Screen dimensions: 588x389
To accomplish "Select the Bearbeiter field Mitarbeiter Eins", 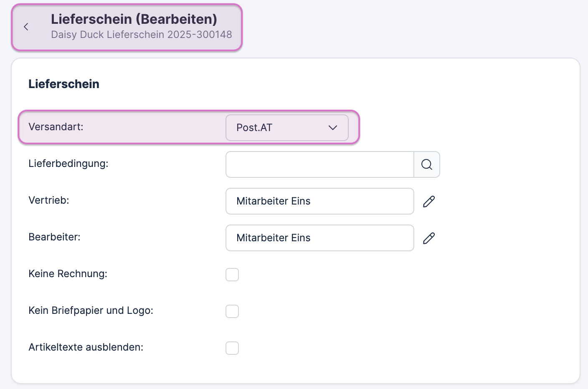I will point(319,238).
